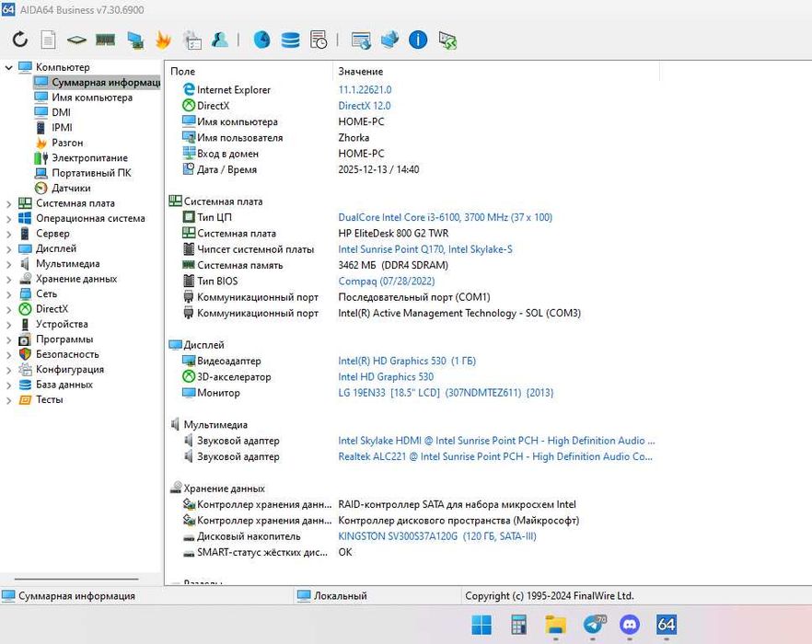
Task: Expand the Мультимедиа tree node arrow
Action: coord(9,264)
